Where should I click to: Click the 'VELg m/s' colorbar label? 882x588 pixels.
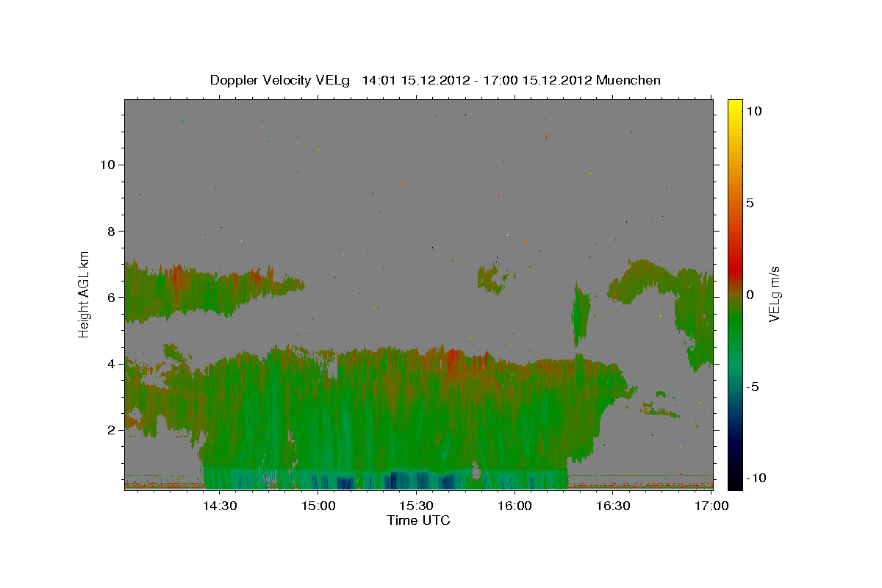pyautogui.click(x=774, y=295)
